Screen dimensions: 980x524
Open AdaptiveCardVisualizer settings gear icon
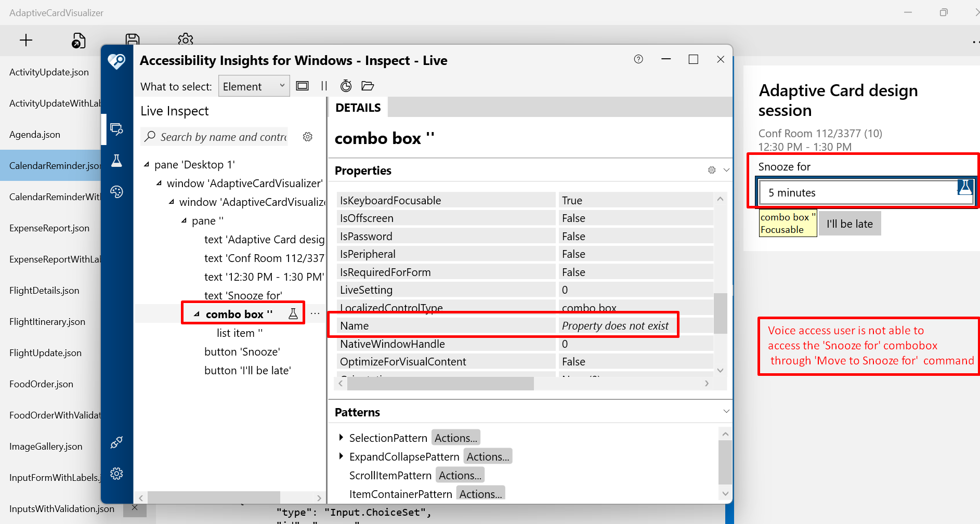coord(186,39)
